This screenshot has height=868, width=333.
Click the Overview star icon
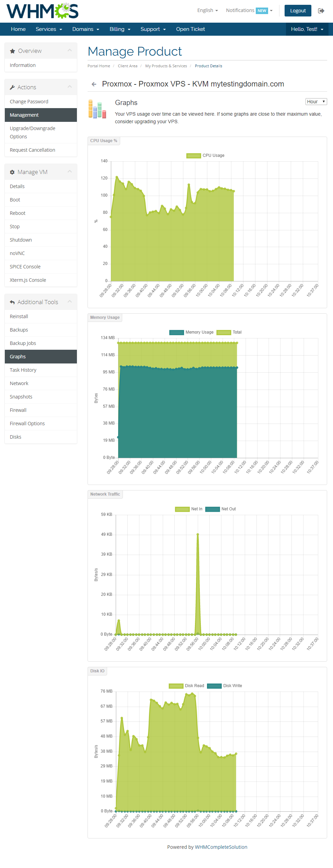[12, 51]
